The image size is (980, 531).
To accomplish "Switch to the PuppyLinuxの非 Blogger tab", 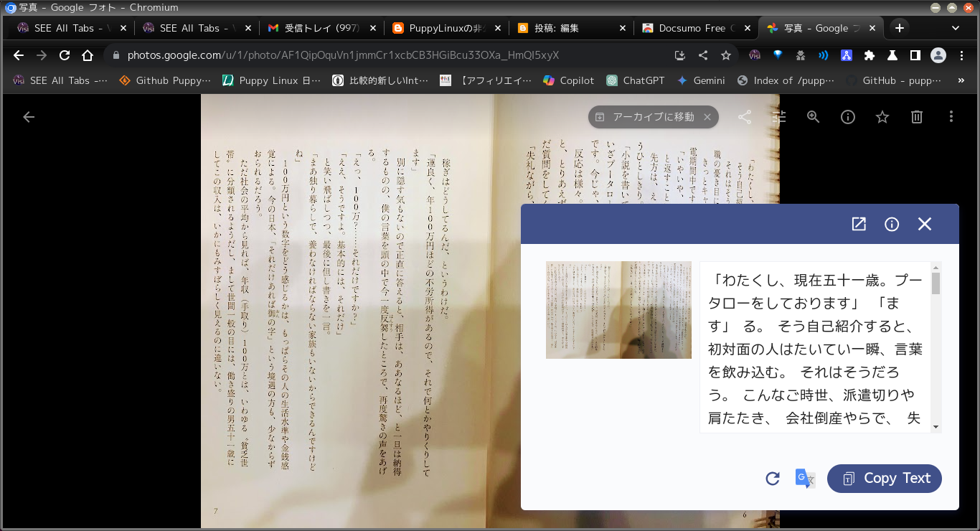I will click(446, 28).
